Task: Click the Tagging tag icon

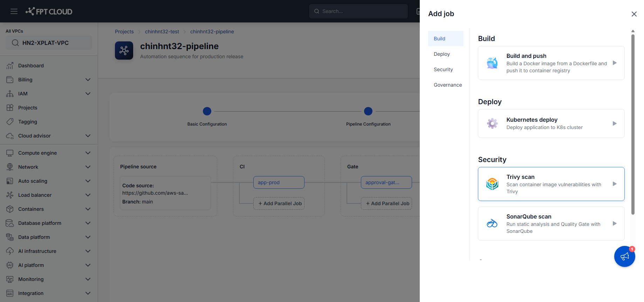Action: pos(10,122)
